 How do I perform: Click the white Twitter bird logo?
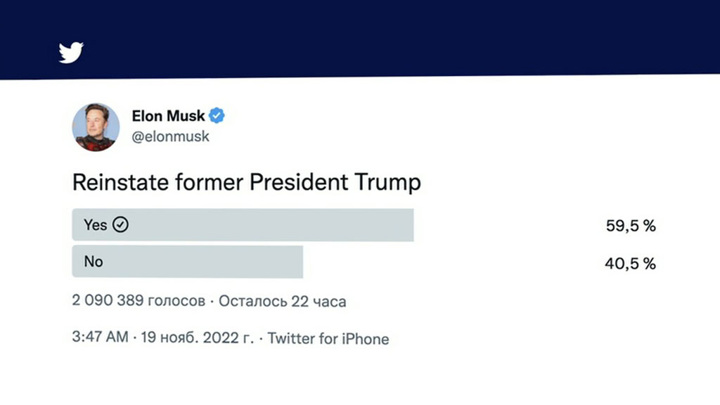(x=71, y=52)
